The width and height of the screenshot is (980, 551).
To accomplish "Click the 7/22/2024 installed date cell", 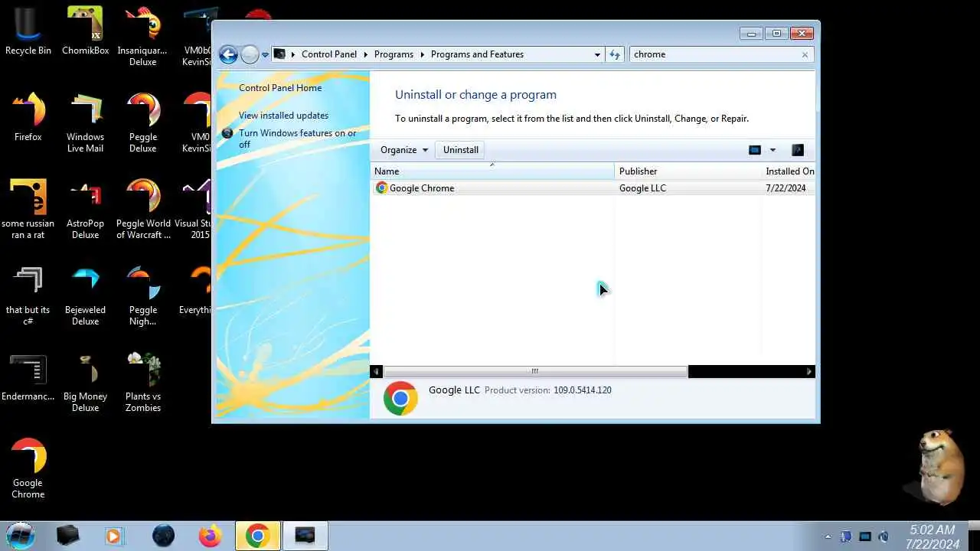I will pos(786,188).
